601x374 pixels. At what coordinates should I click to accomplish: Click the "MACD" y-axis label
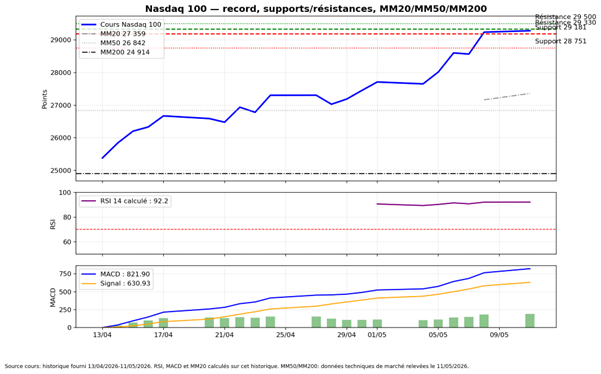click(53, 297)
